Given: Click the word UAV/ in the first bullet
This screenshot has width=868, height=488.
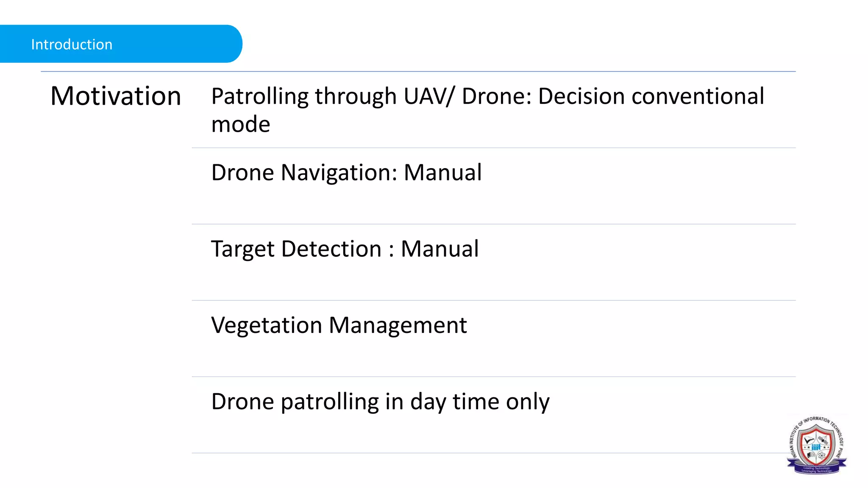Looking at the screenshot, I should (x=428, y=96).
